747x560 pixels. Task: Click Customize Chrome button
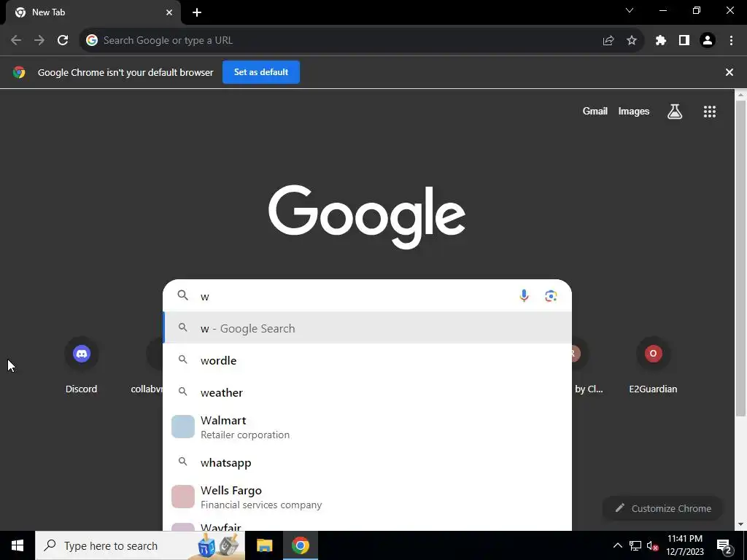[662, 508]
